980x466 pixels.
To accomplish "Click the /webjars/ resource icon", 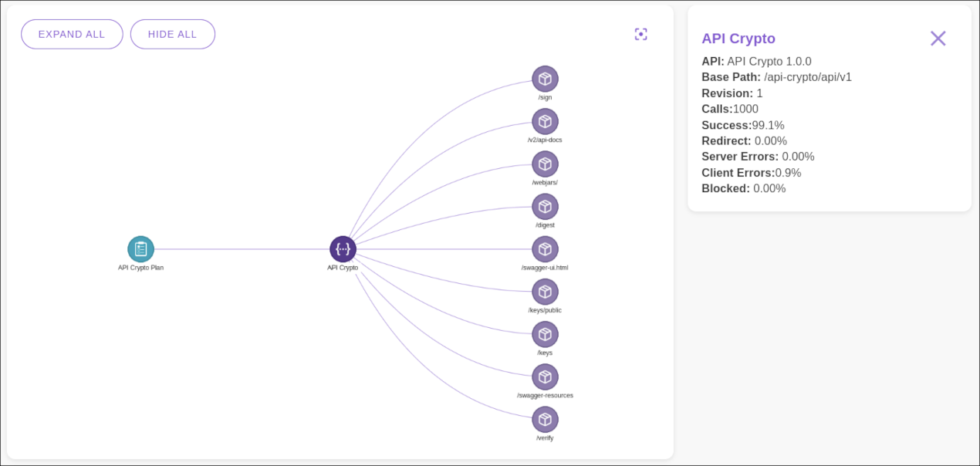I will coord(546,164).
